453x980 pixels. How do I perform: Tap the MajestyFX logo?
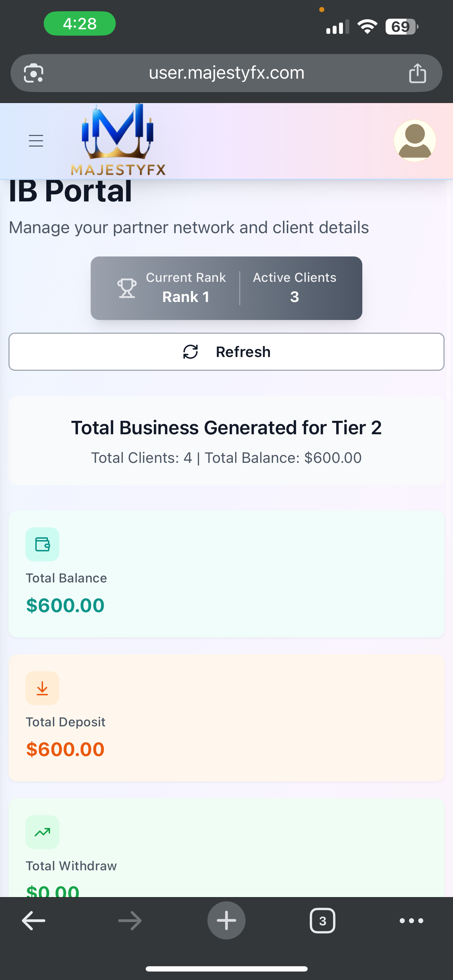(x=118, y=140)
